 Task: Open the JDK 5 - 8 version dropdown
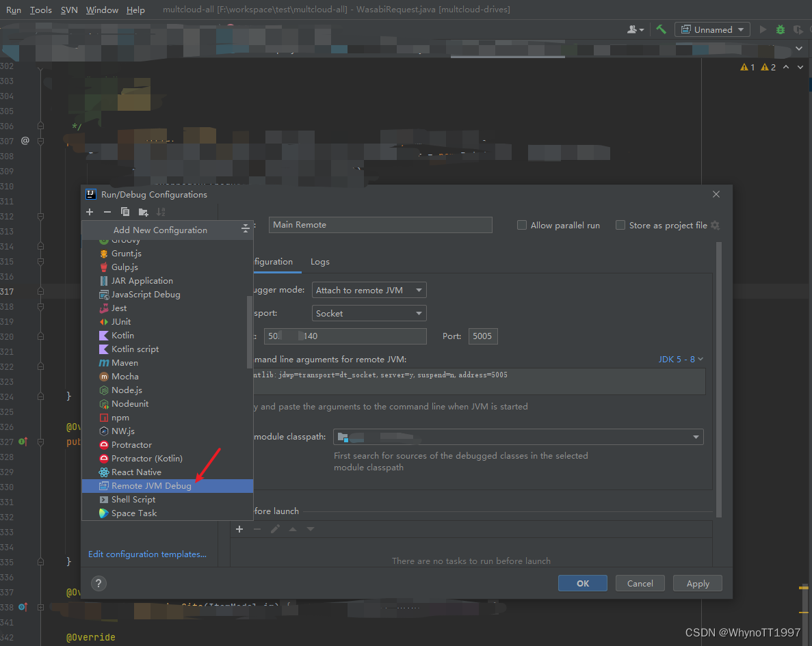(681, 359)
